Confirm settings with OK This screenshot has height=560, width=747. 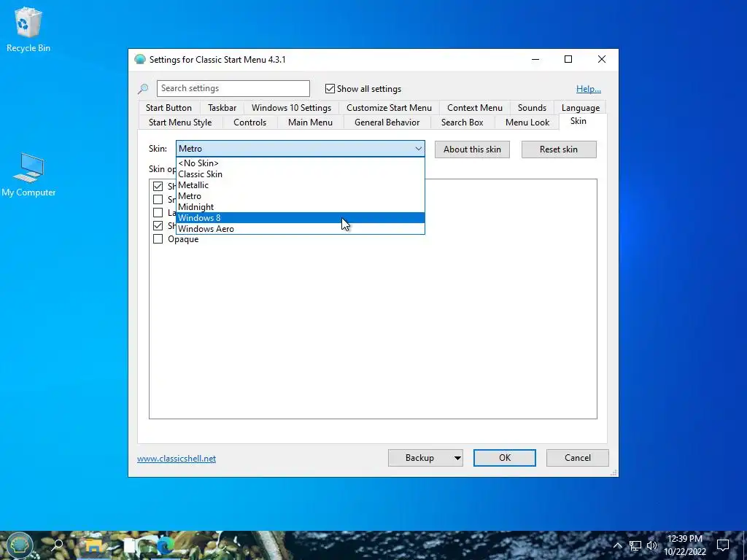pos(505,458)
